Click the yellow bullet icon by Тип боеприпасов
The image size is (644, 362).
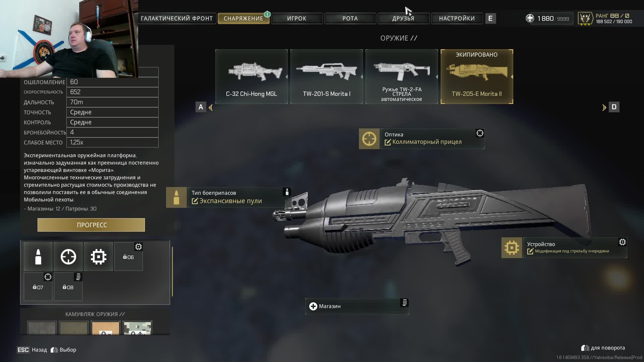(176, 197)
